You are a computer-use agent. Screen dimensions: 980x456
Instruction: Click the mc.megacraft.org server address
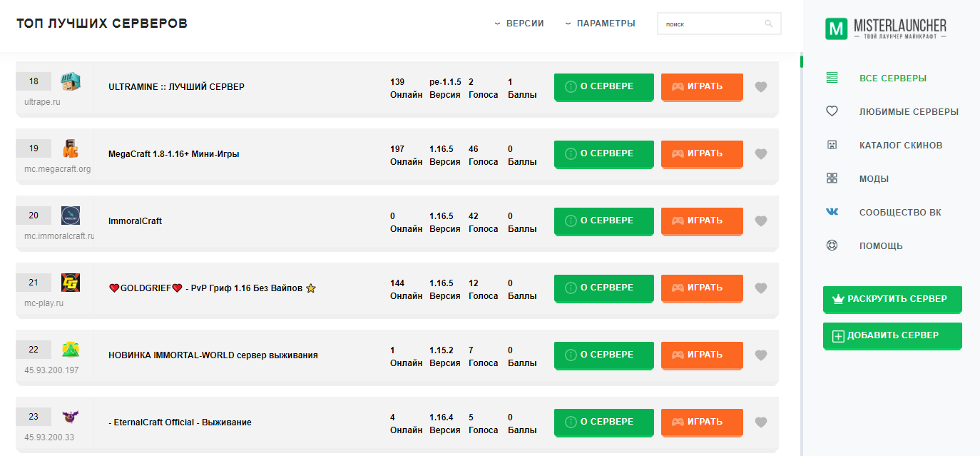point(58,169)
